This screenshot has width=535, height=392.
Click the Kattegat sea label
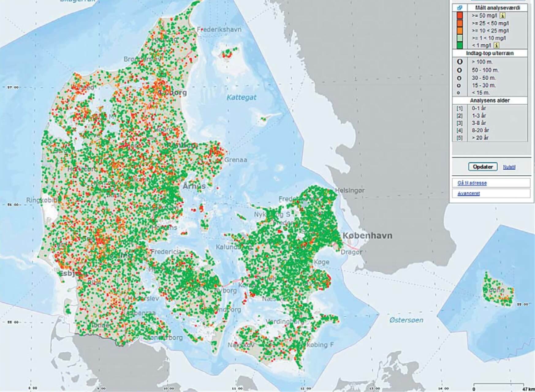pyautogui.click(x=241, y=98)
